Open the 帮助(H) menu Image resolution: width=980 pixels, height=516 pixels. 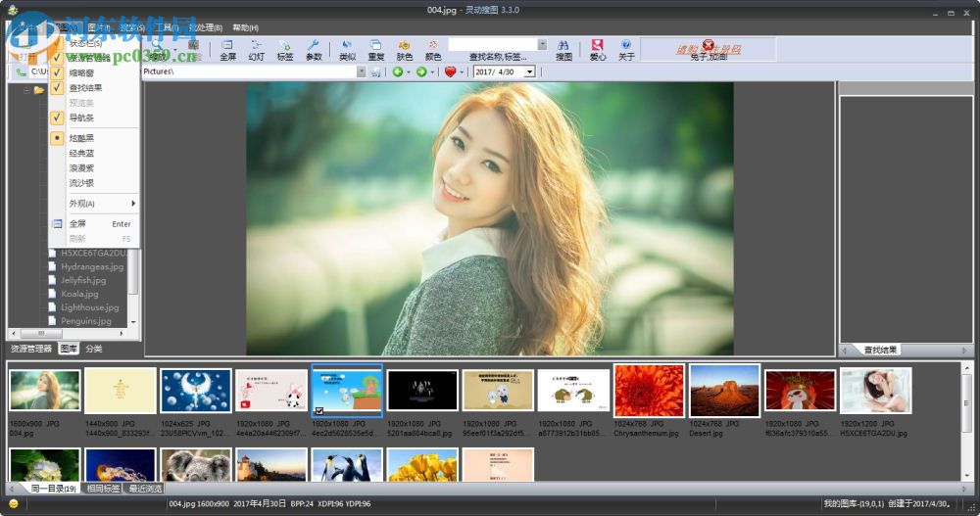tap(245, 27)
